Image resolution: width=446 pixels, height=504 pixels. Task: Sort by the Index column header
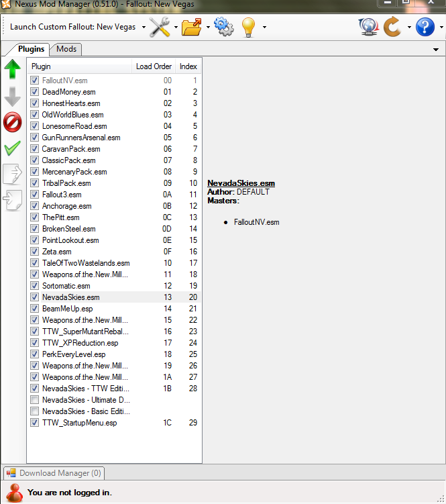click(188, 66)
